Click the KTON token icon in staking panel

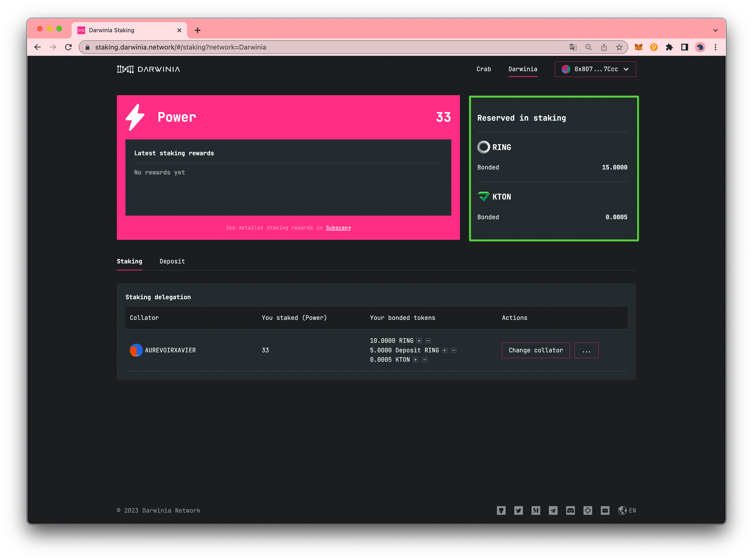click(x=483, y=196)
